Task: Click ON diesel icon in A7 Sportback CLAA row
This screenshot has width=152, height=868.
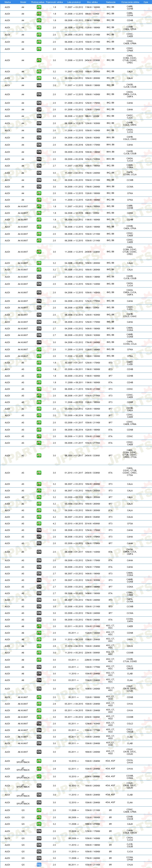Action: pos(39,802)
